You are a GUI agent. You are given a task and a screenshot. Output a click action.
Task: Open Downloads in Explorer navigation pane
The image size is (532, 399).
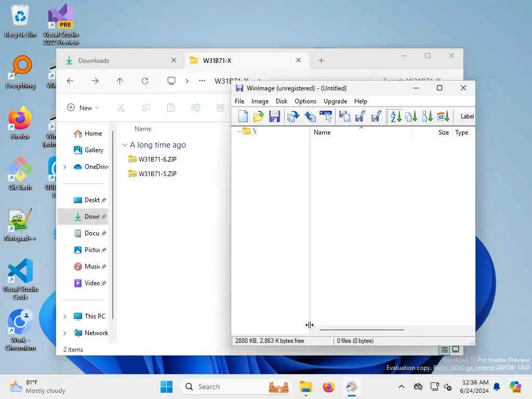[x=83, y=217]
